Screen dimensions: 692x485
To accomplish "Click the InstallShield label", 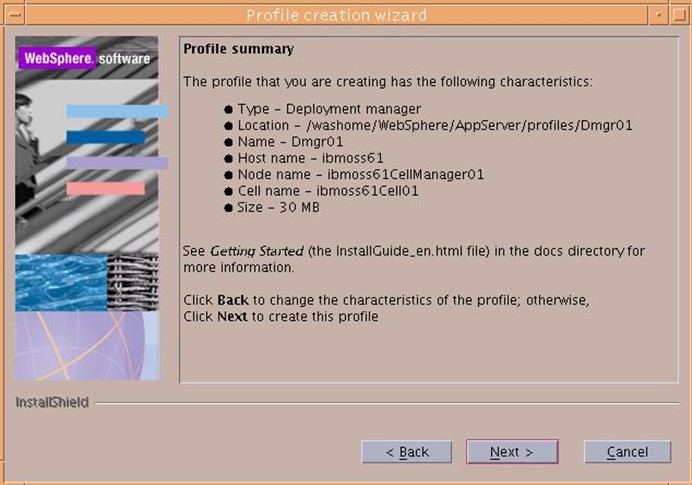I will coord(52,402).
